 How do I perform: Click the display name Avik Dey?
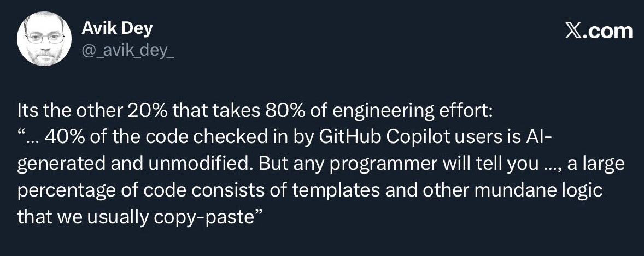117,28
